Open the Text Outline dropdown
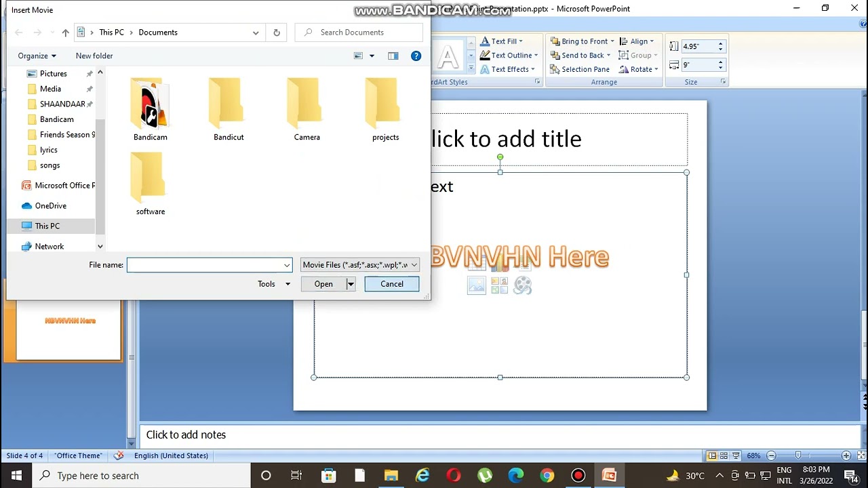 coord(536,56)
